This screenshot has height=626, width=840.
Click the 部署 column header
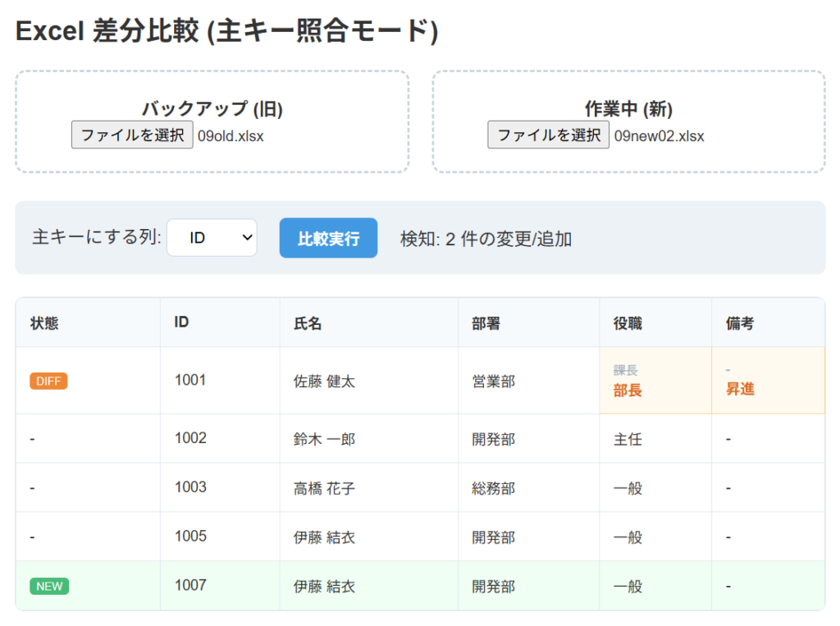pyautogui.click(x=486, y=323)
